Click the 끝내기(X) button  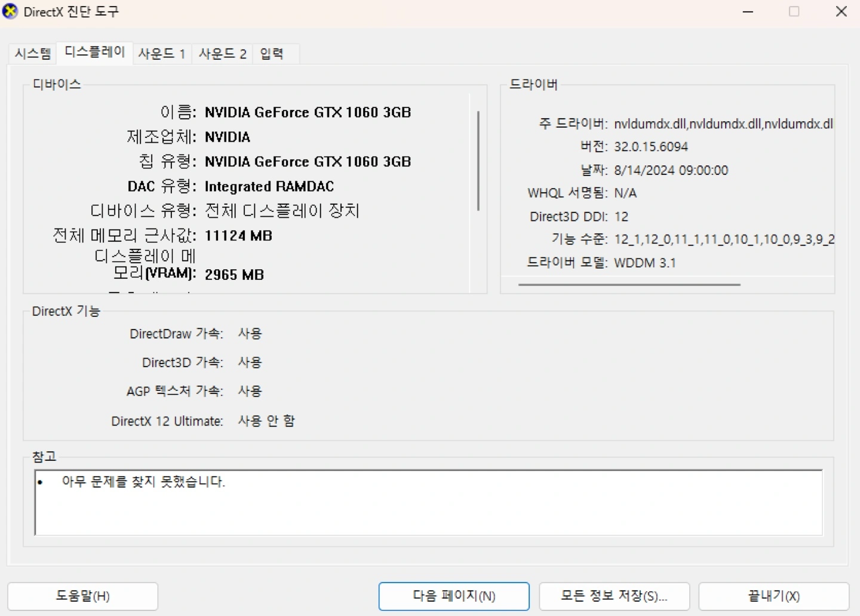[x=774, y=596]
